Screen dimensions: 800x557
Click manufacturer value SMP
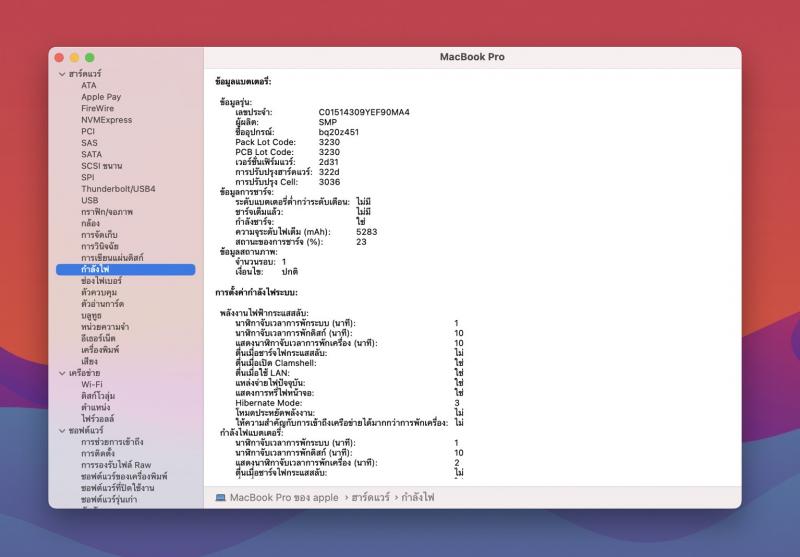click(328, 122)
